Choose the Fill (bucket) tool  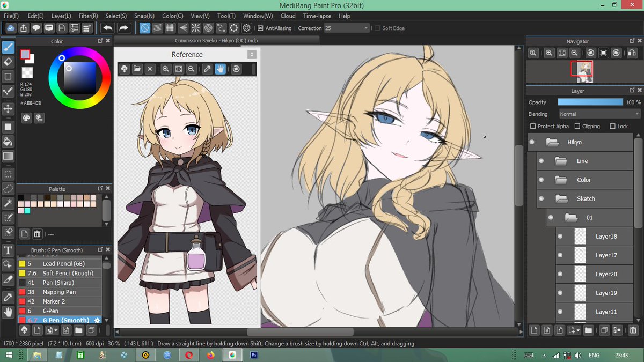(8, 141)
